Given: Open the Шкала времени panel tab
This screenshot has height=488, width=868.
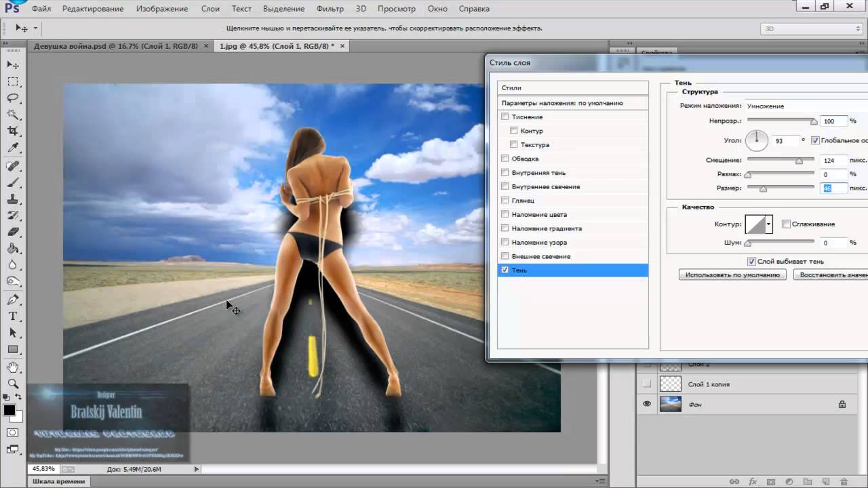Looking at the screenshot, I should 60,481.
